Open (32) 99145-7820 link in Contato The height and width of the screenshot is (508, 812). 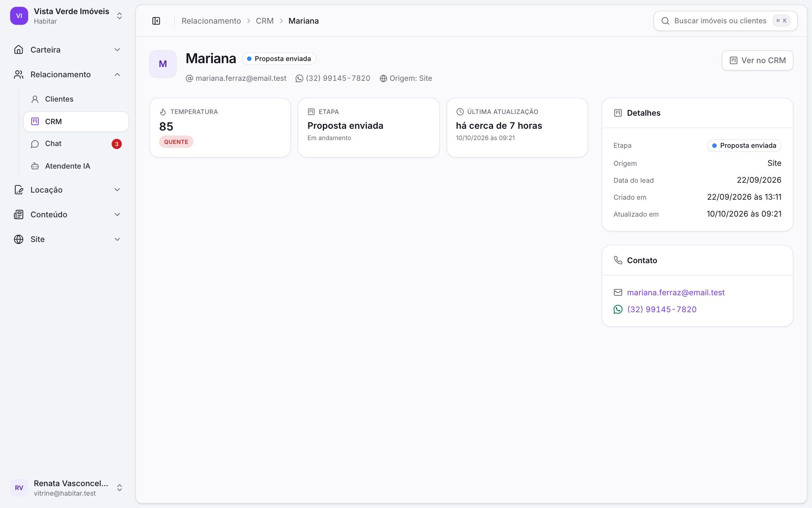(x=662, y=309)
